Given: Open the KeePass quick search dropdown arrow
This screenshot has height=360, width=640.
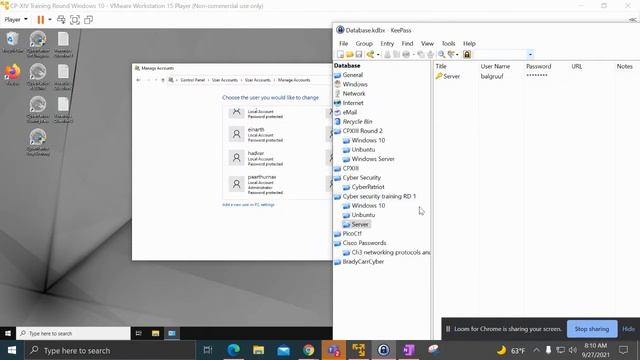Looking at the screenshot, I should 530,54.
